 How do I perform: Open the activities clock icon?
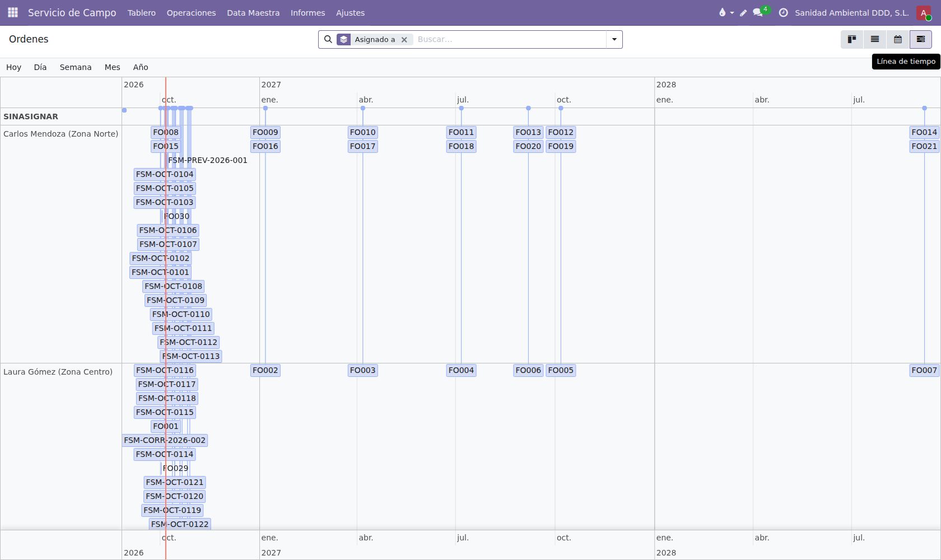pyautogui.click(x=784, y=12)
